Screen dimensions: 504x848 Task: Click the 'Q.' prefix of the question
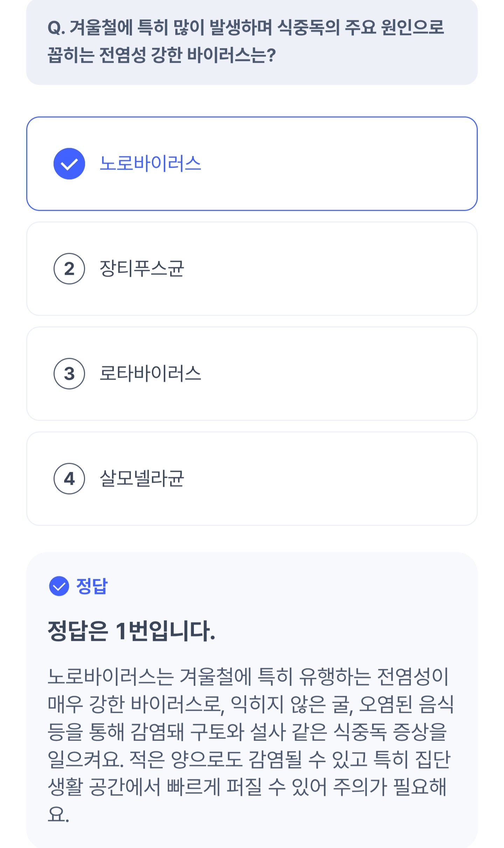pyautogui.click(x=56, y=28)
